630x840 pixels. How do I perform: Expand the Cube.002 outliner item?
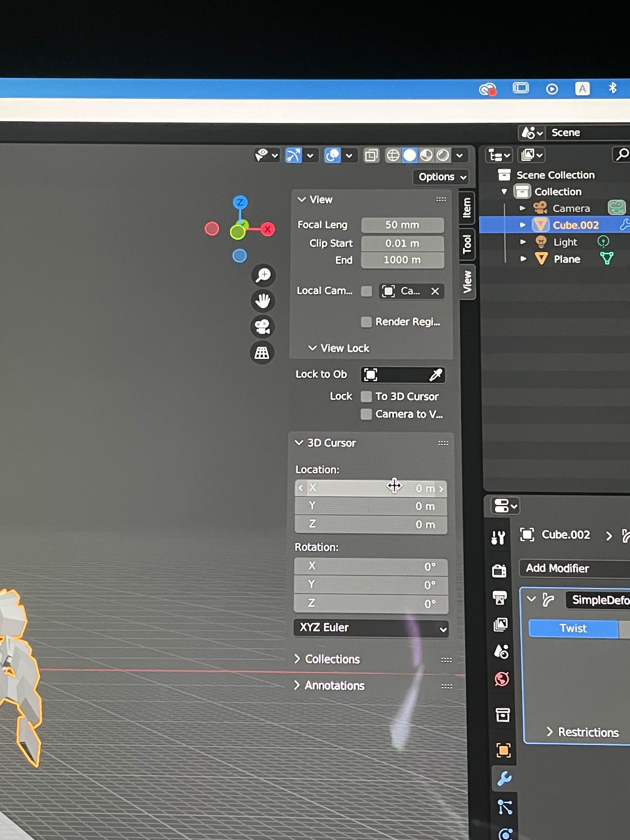pos(522,225)
